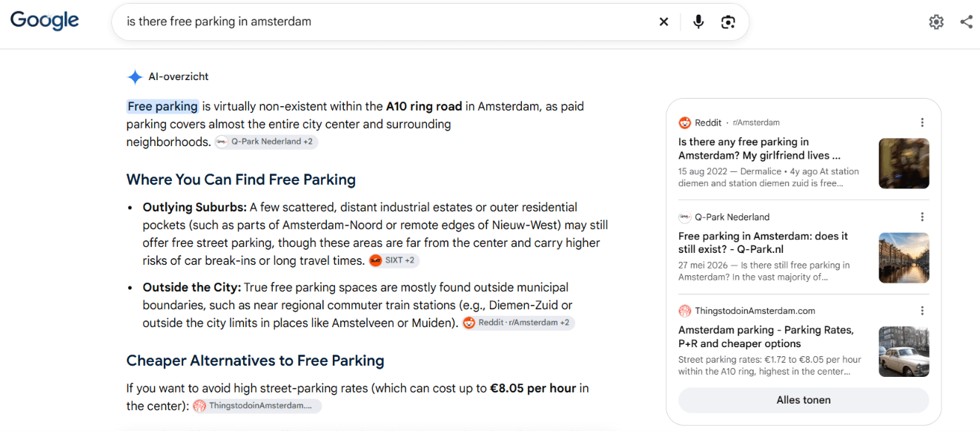980x431 pixels.
Task: Open the SIXT +2 source chip
Action: pyautogui.click(x=394, y=260)
